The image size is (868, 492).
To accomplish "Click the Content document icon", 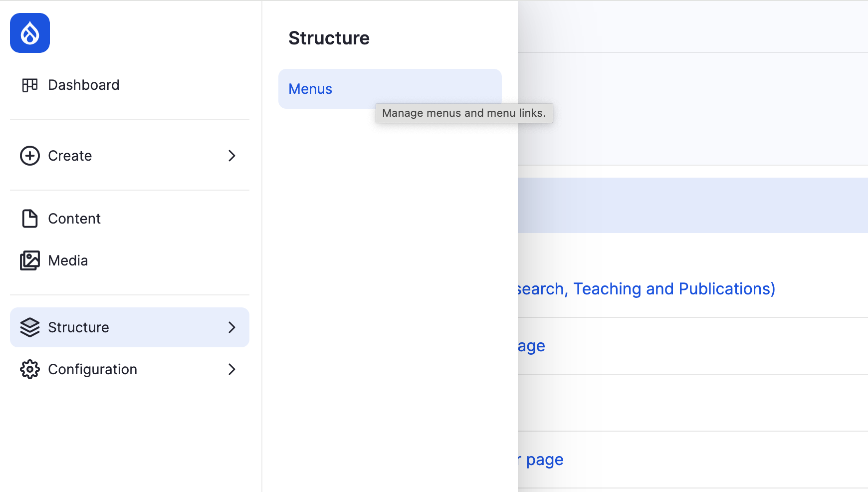I will coord(30,219).
